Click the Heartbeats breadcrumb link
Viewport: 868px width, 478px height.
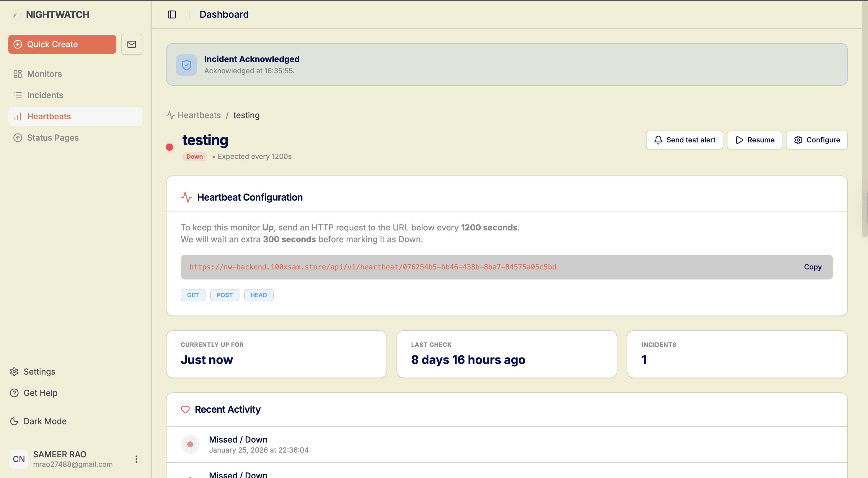(x=199, y=115)
